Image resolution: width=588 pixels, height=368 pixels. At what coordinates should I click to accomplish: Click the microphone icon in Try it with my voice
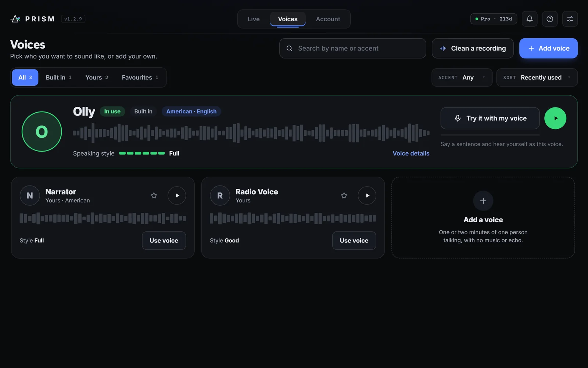[458, 118]
